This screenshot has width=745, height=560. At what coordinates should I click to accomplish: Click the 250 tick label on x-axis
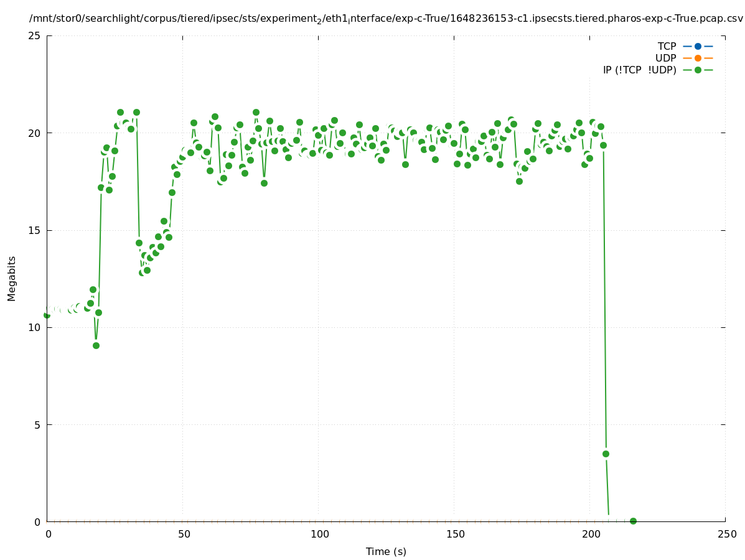click(x=726, y=534)
